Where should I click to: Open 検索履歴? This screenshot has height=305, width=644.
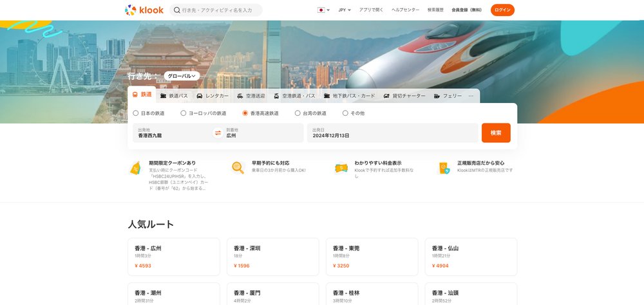(x=435, y=10)
